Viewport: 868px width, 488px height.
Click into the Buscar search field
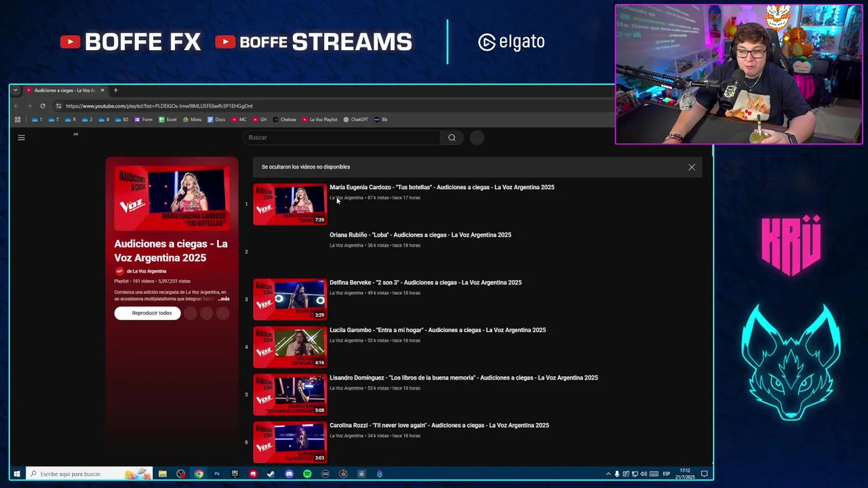(342, 138)
